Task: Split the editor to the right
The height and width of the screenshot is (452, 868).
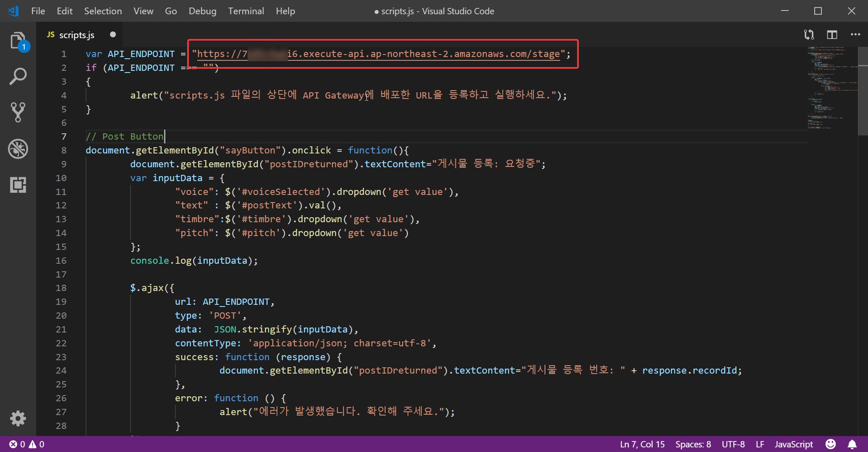Action: (832, 35)
